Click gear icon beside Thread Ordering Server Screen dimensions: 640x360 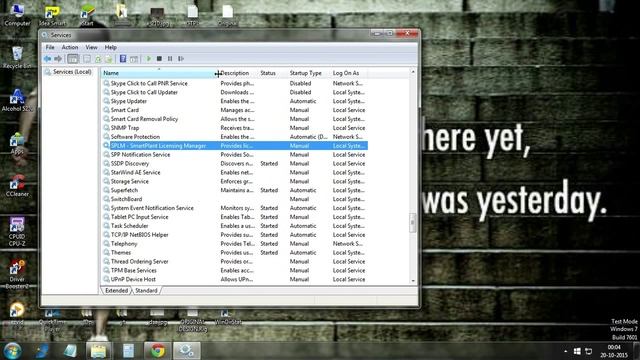click(x=106, y=262)
